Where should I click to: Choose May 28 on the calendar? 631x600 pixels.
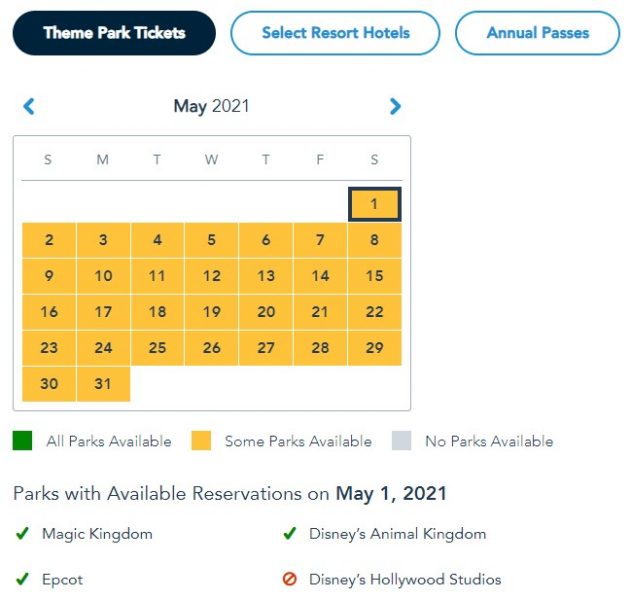click(x=320, y=348)
